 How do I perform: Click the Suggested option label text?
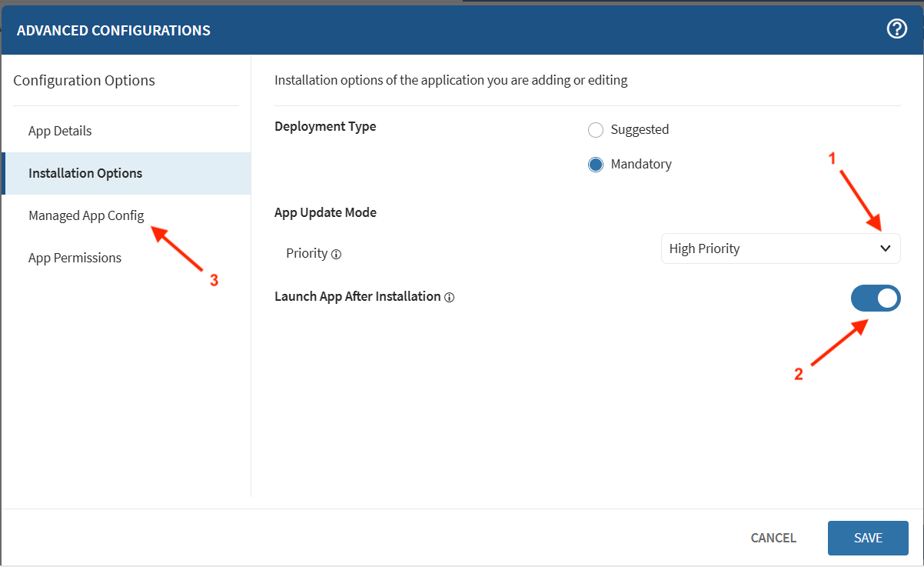640,130
